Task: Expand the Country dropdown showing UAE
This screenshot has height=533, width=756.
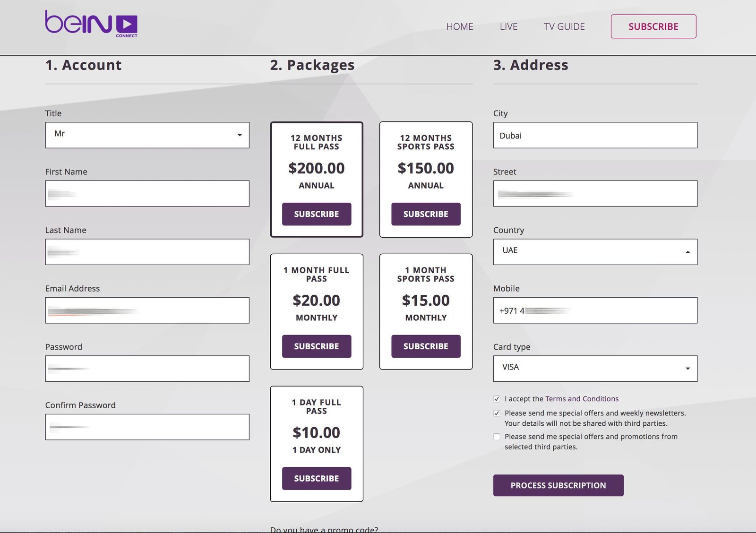Action: click(595, 252)
